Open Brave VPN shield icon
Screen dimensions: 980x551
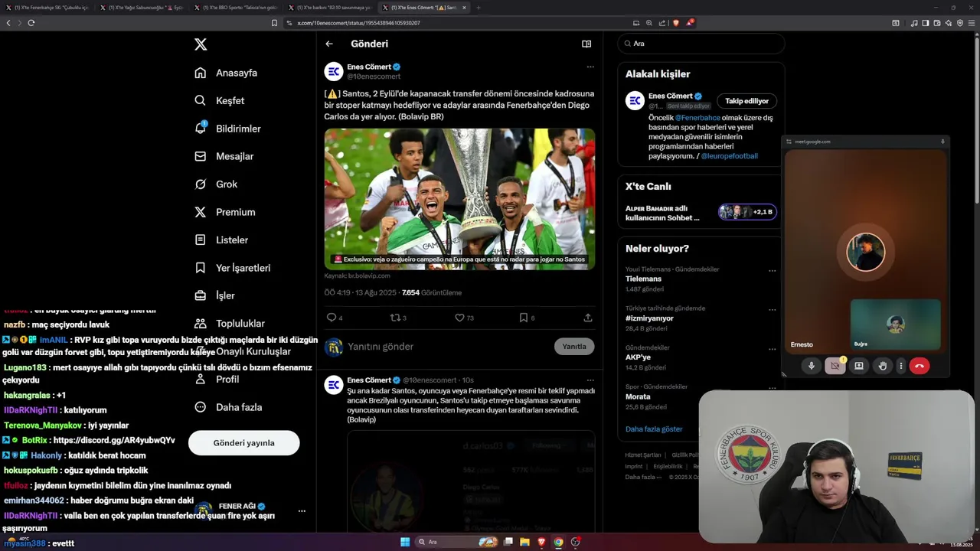pyautogui.click(x=960, y=23)
